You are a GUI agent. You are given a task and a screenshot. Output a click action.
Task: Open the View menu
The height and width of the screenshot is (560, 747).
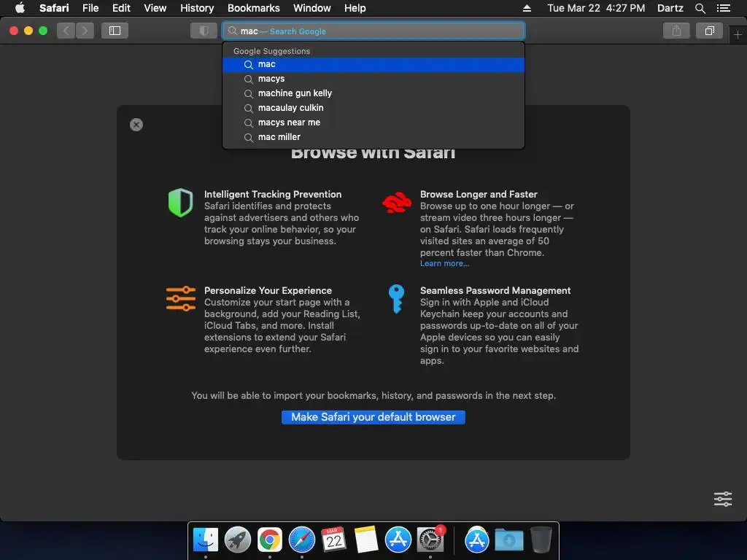pyautogui.click(x=155, y=8)
